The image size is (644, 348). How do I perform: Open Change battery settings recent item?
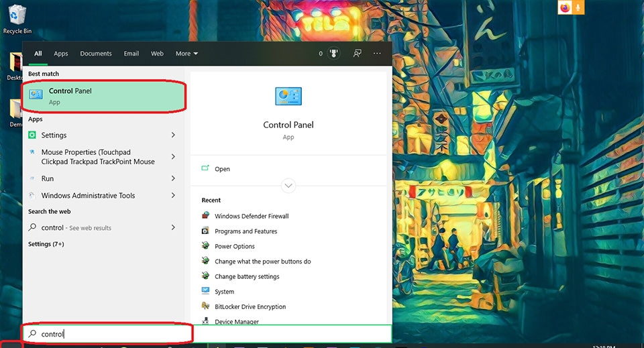click(x=247, y=276)
